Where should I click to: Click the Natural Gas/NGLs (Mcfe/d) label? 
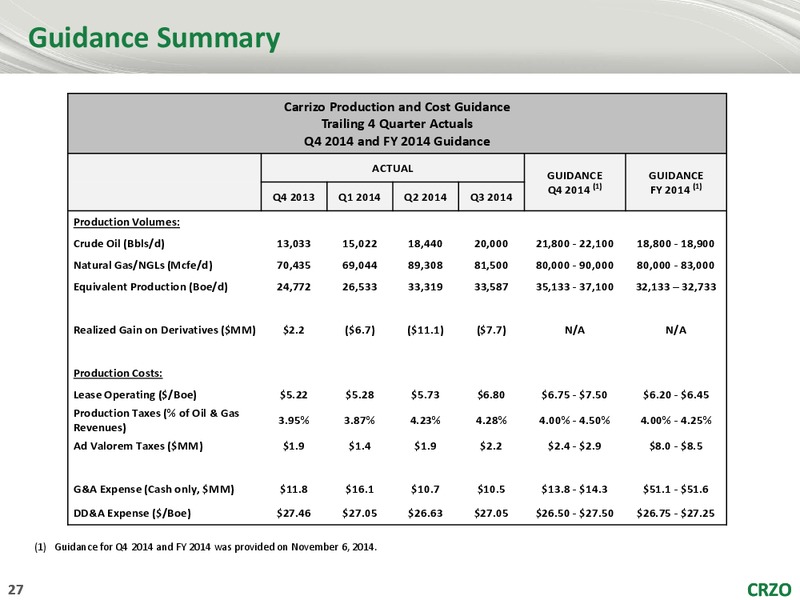tap(143, 265)
